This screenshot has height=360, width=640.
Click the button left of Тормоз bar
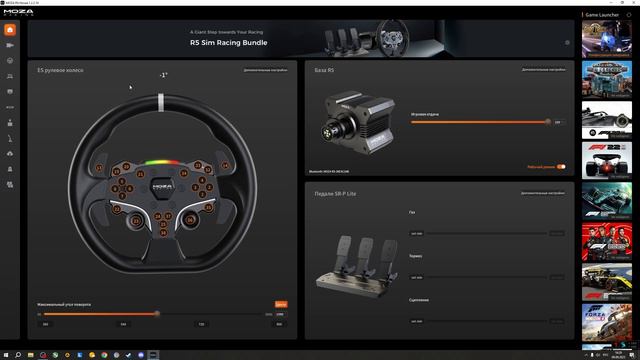(x=417, y=278)
